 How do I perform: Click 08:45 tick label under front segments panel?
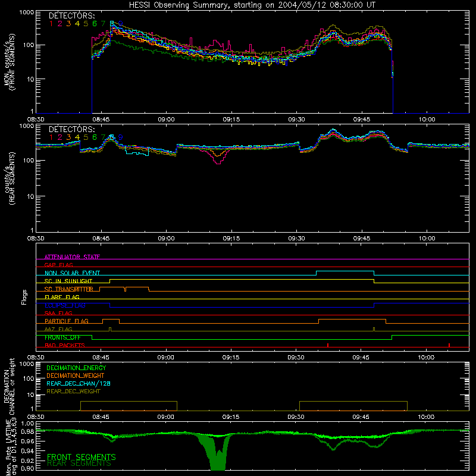coord(101,120)
